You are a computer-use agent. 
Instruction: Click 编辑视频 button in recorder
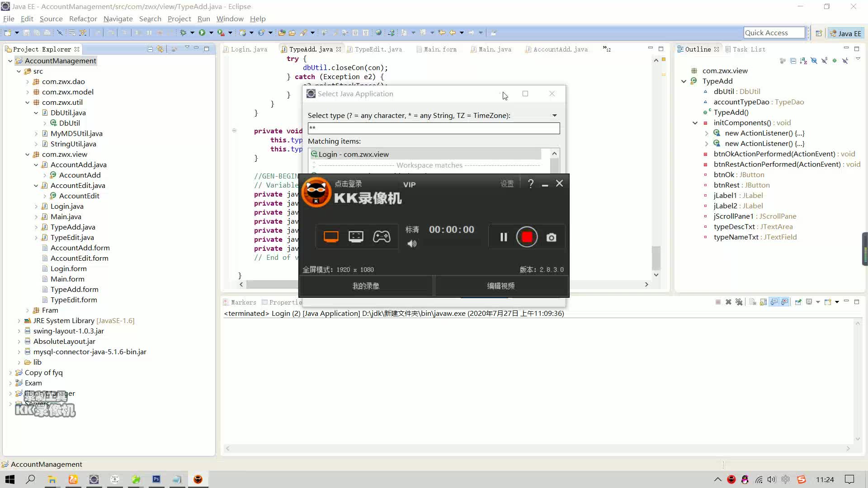(x=500, y=286)
